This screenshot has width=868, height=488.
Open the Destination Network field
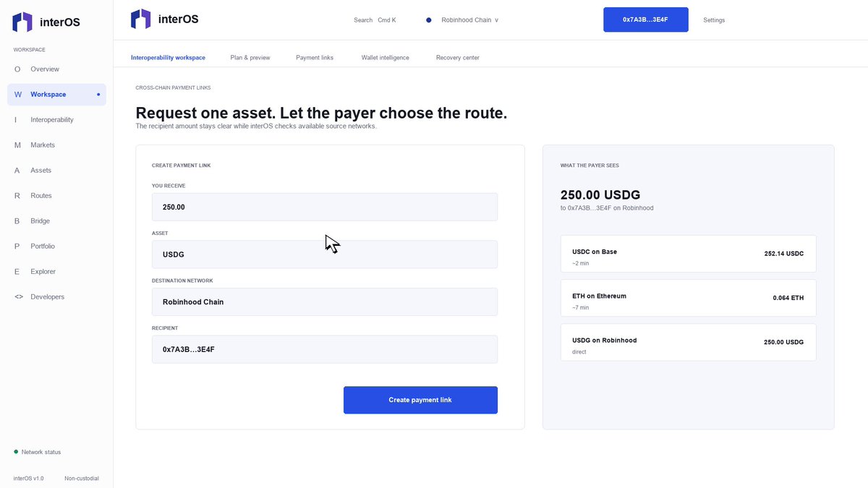click(x=325, y=302)
